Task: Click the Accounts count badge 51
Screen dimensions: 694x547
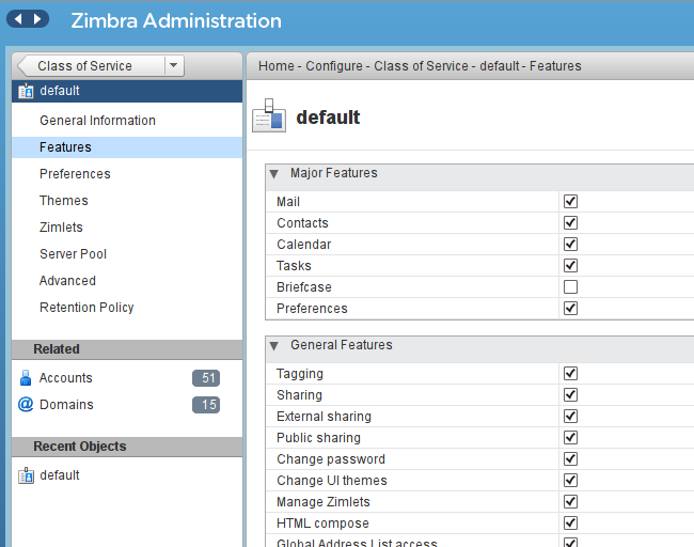Action: (205, 378)
